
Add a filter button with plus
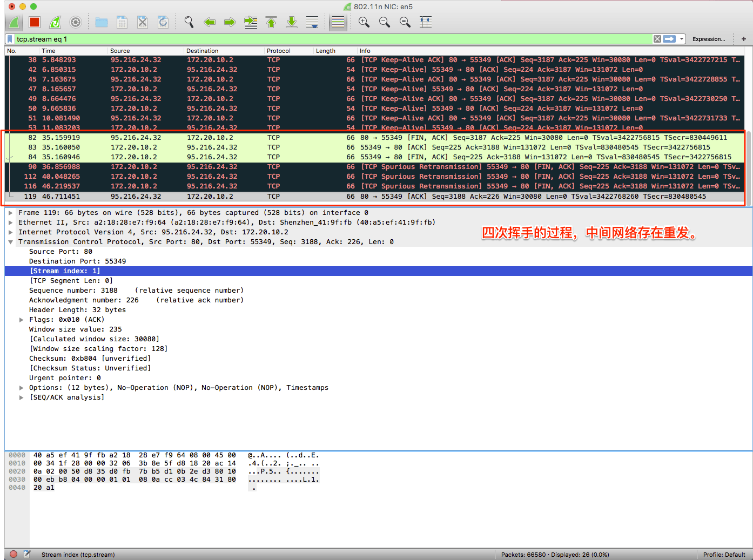point(744,39)
